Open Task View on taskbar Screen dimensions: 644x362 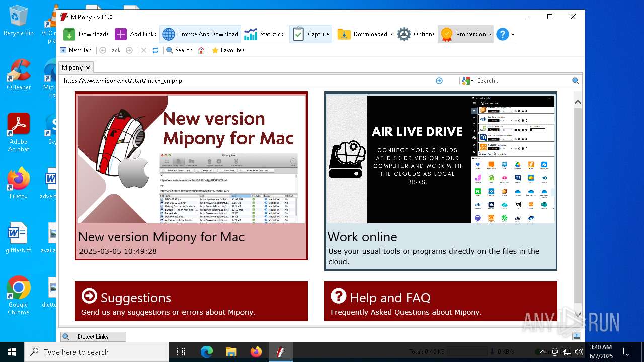(181, 352)
